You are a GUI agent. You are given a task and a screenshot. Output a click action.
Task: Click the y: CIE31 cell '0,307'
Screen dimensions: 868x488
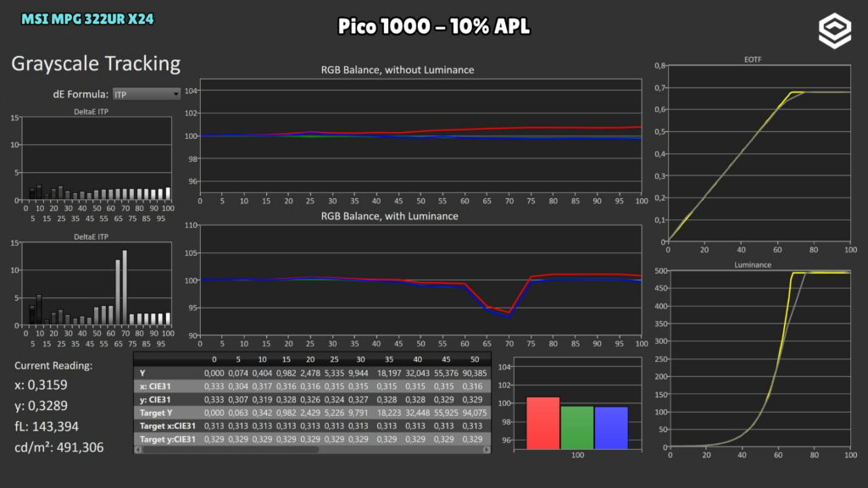(x=238, y=400)
